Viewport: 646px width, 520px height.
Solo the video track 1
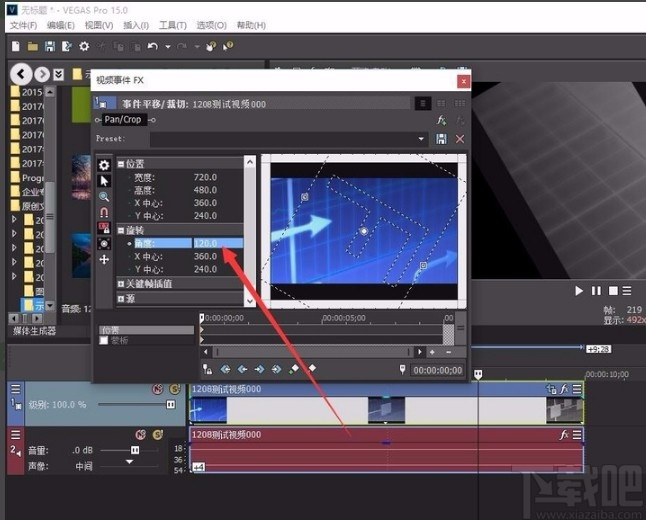(175, 389)
